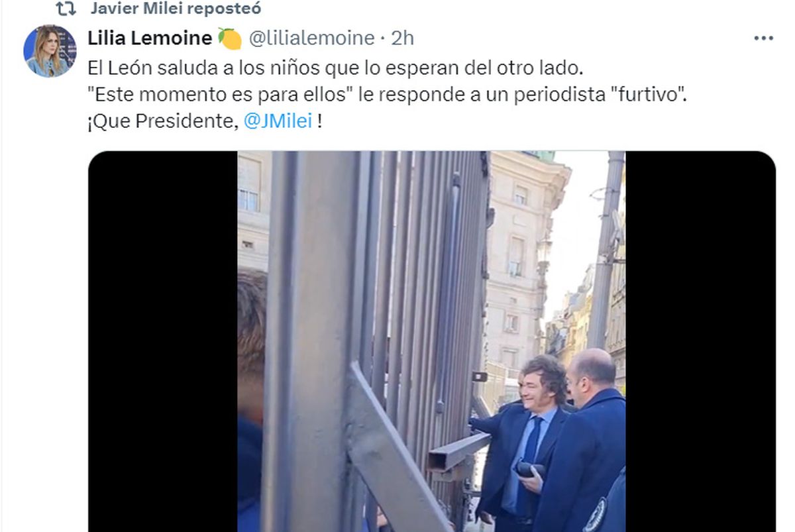Open the @lilialemoine handle

(x=311, y=38)
